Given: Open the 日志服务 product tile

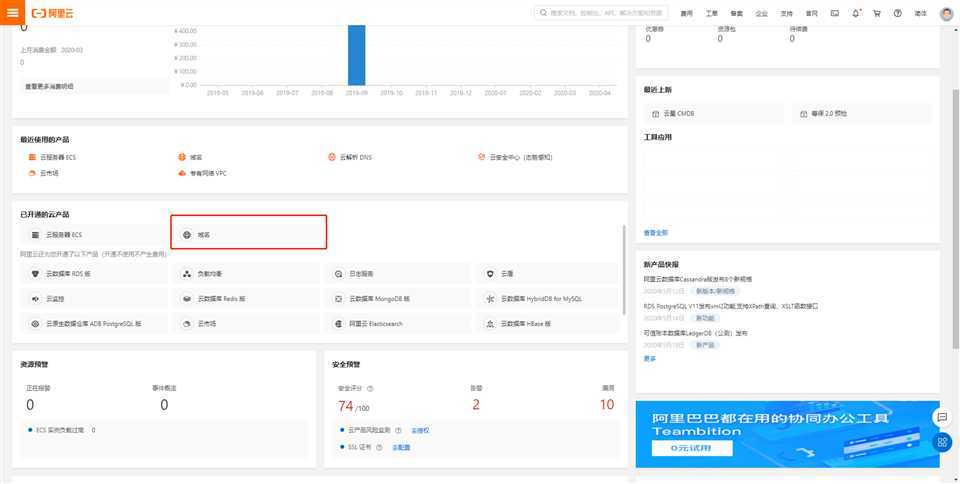Looking at the screenshot, I should pos(398,274).
